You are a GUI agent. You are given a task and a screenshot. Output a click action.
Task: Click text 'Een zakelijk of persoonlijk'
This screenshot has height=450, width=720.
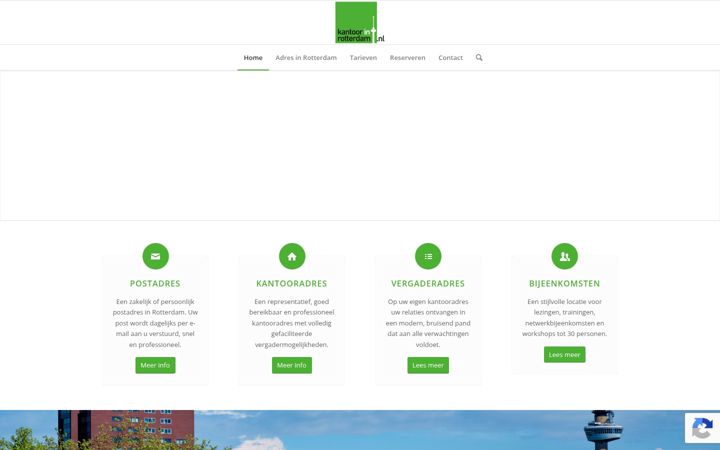155,302
